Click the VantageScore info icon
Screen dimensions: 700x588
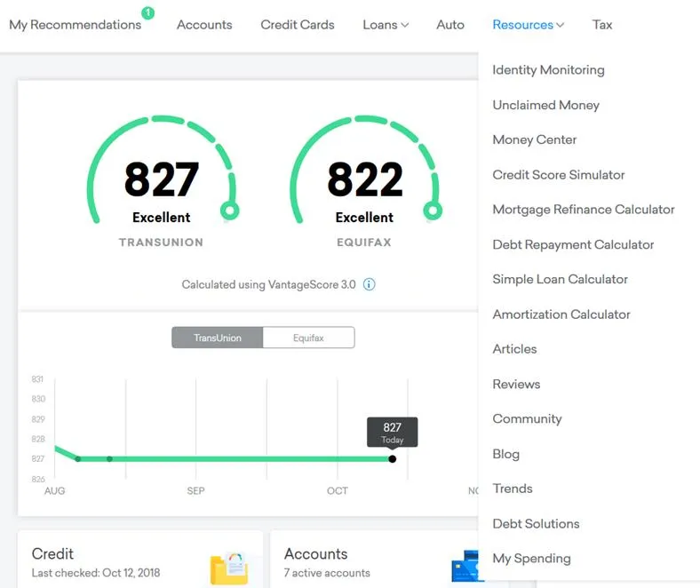tap(370, 285)
